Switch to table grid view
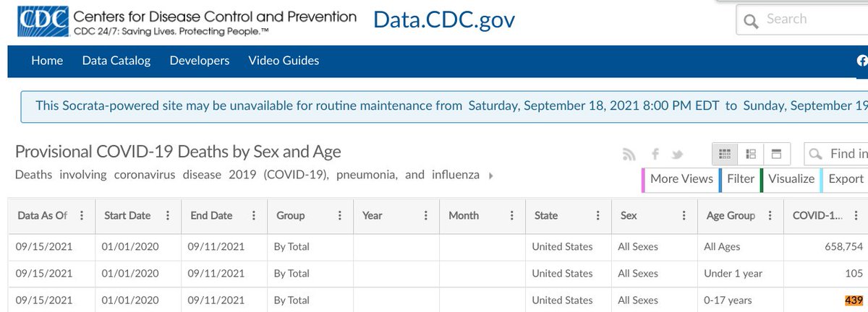Viewport: 868px width, 312px height. (x=726, y=154)
